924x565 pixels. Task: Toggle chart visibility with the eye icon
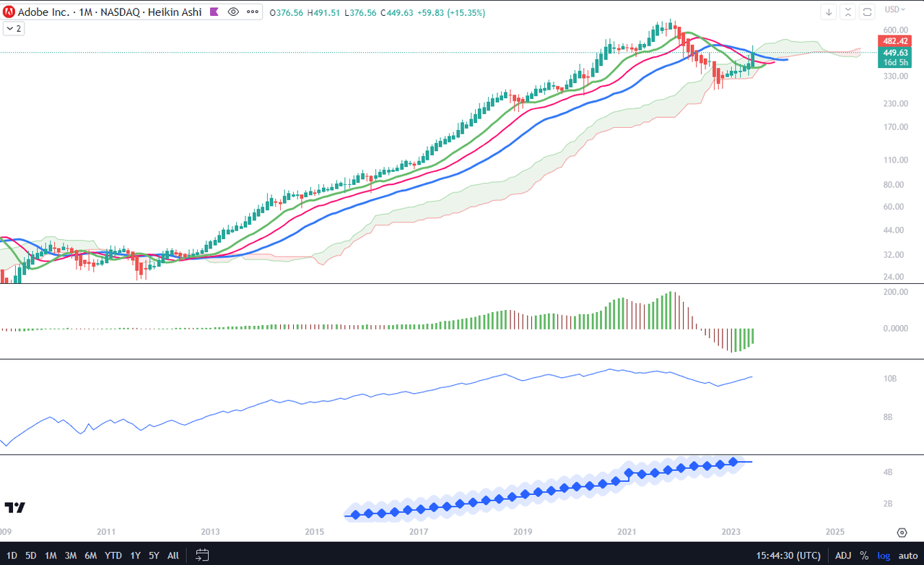tap(232, 12)
